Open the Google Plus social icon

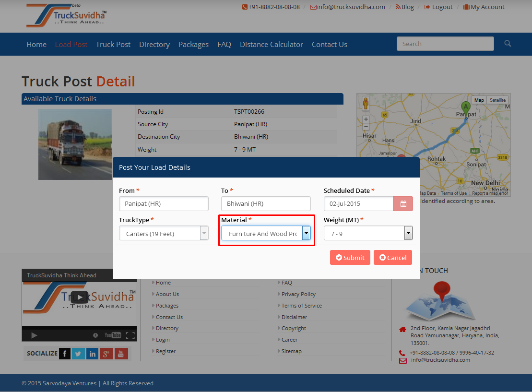click(106, 354)
